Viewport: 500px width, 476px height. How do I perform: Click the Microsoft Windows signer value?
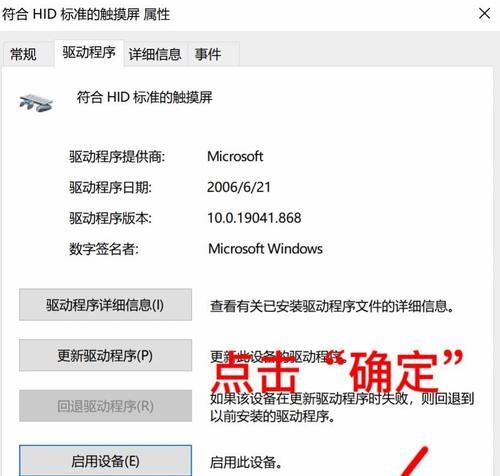(265, 249)
